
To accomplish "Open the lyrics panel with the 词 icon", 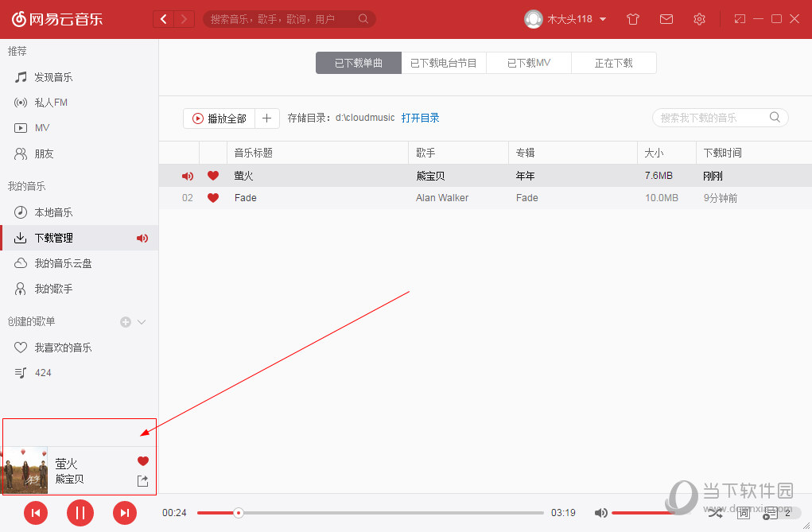I will coord(744,513).
